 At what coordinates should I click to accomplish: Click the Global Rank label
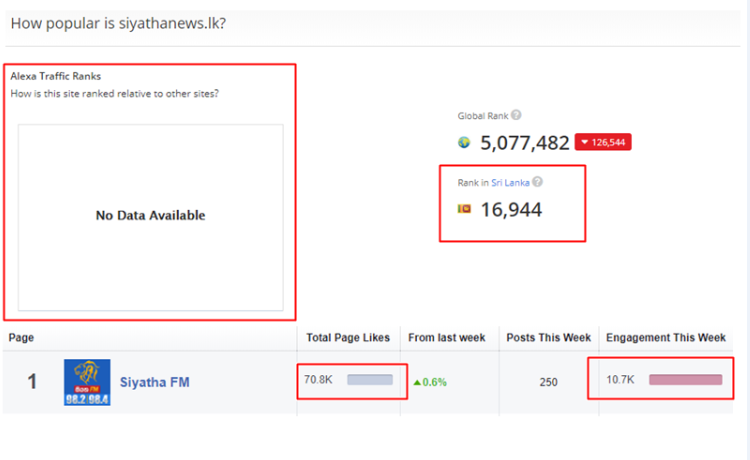483,116
